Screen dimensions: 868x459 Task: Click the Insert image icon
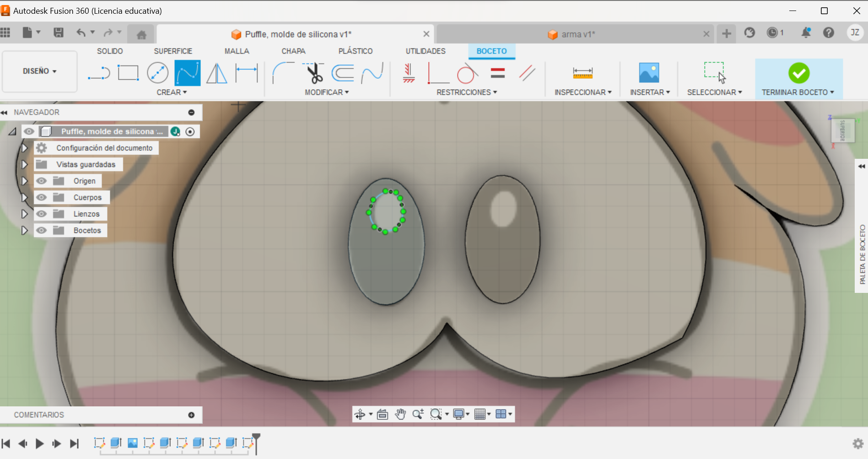(649, 73)
